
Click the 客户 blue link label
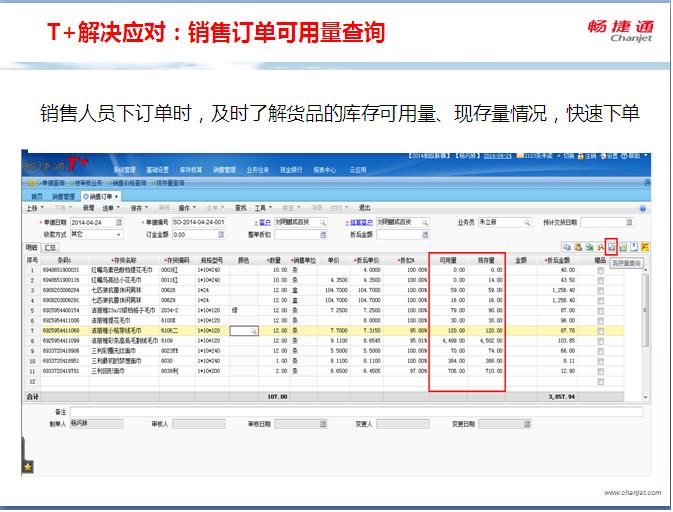coord(265,222)
